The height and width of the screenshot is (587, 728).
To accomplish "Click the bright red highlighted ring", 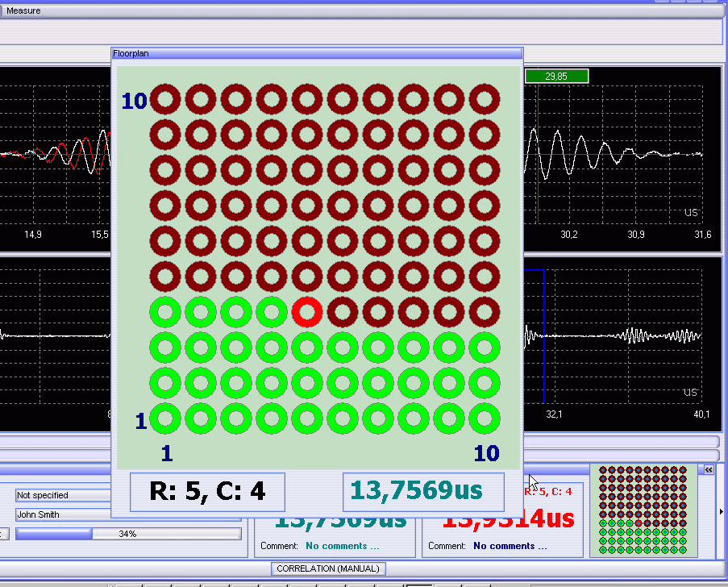I will [307, 312].
